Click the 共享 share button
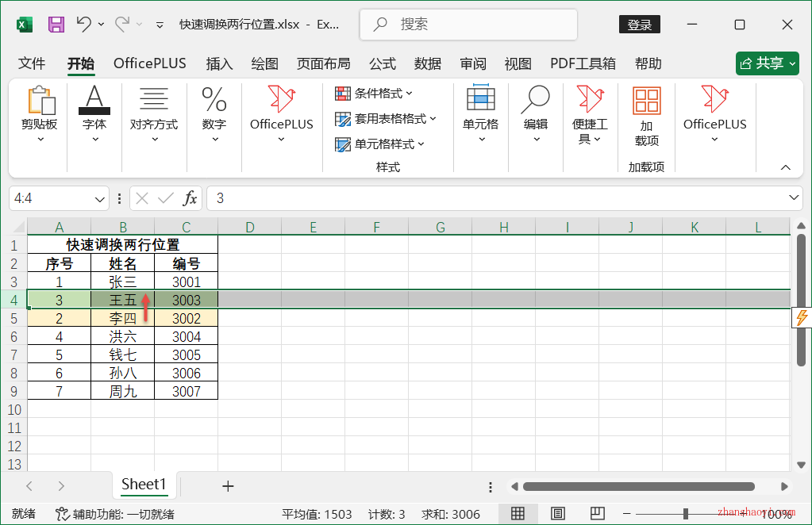The width and height of the screenshot is (812, 525). pos(768,63)
